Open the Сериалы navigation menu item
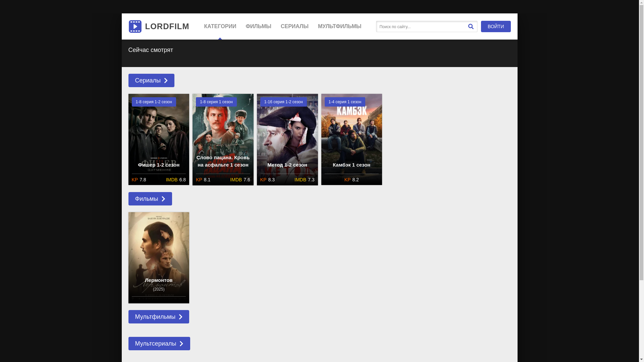644x362 pixels. point(294,26)
